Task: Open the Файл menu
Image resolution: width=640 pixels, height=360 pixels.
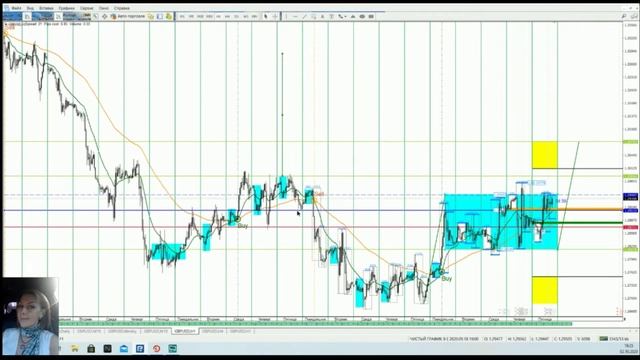Action: click(x=16, y=8)
